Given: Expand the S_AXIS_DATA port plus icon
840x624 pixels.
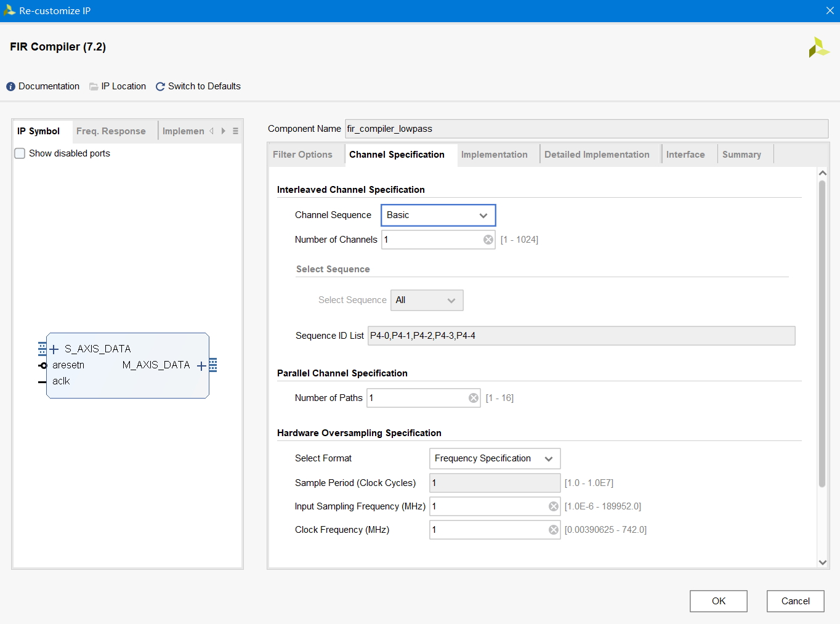Looking at the screenshot, I should pyautogui.click(x=54, y=349).
